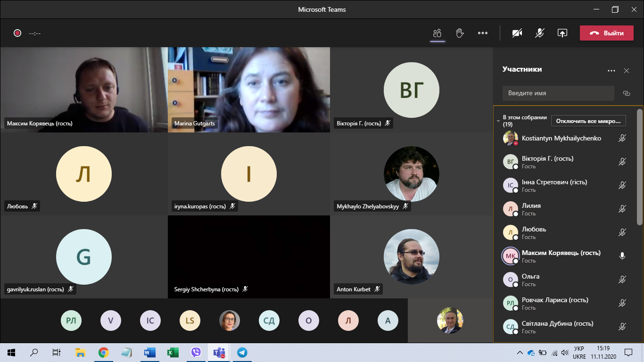Select Kostiantyn Mykhailychenko in participants list

point(565,138)
